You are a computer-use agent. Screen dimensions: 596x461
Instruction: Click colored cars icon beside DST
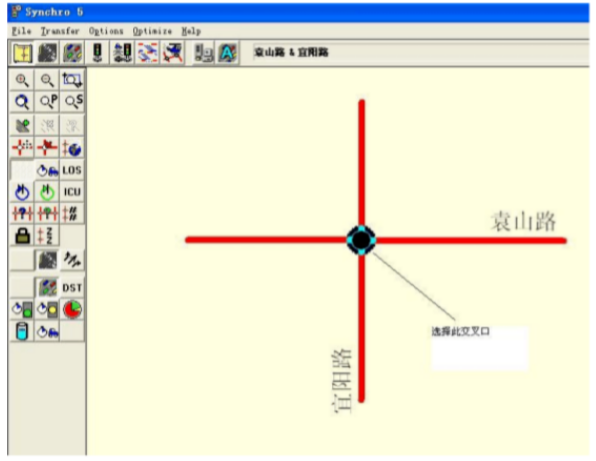pyautogui.click(x=48, y=288)
